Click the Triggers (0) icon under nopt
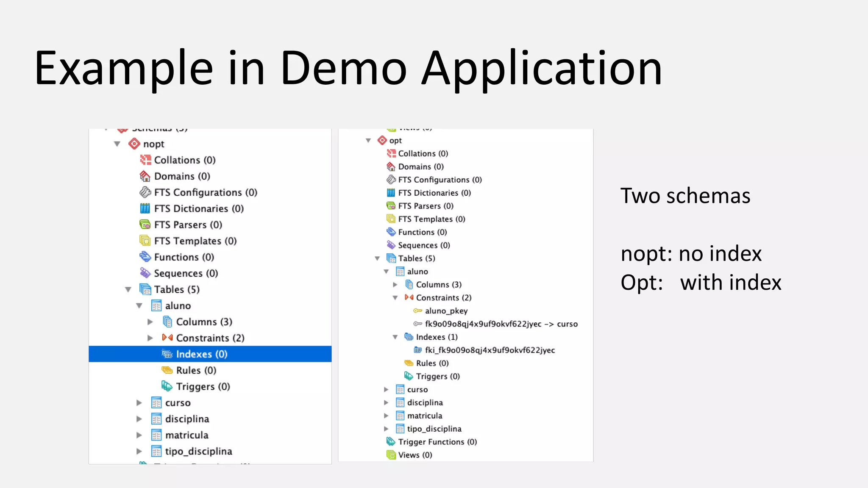868x488 pixels. tap(167, 386)
